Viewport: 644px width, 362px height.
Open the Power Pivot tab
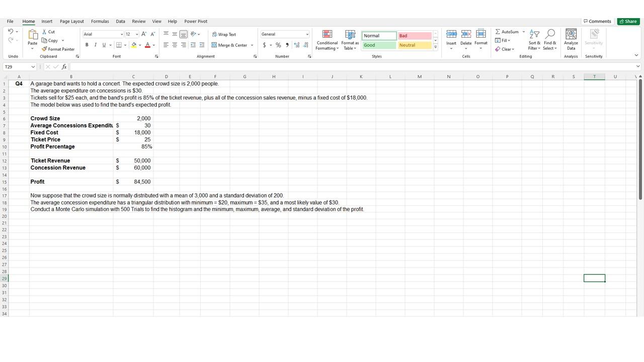pos(195,21)
